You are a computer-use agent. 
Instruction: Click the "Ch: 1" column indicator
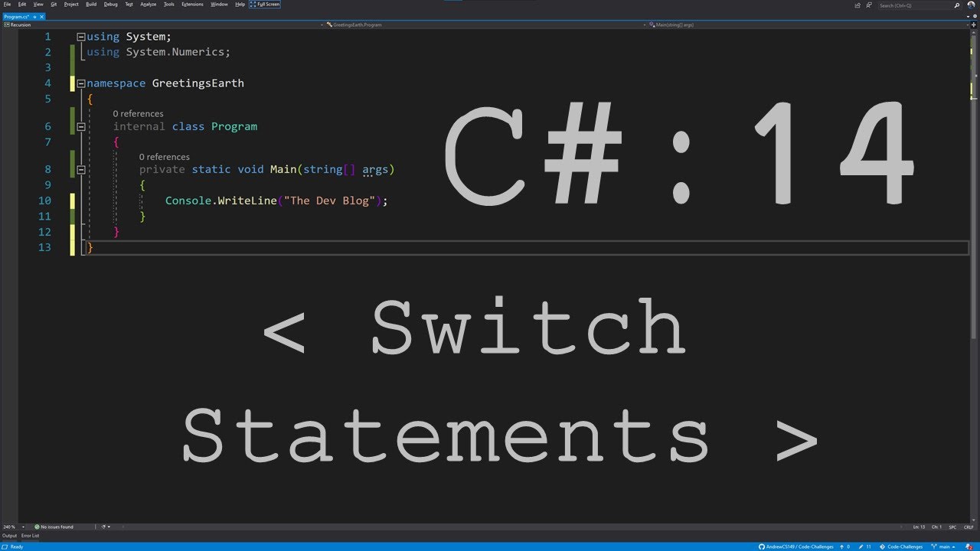coord(936,527)
